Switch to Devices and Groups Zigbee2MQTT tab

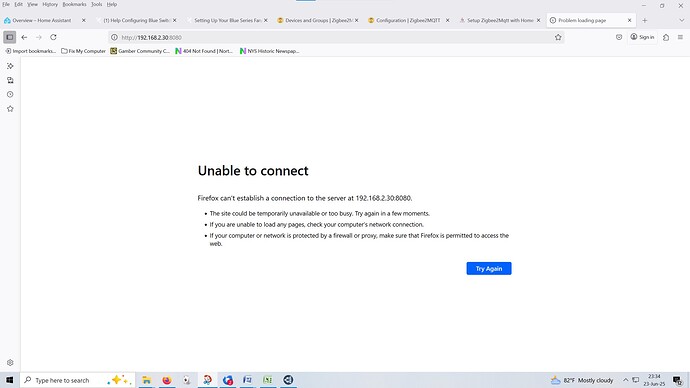318,20
